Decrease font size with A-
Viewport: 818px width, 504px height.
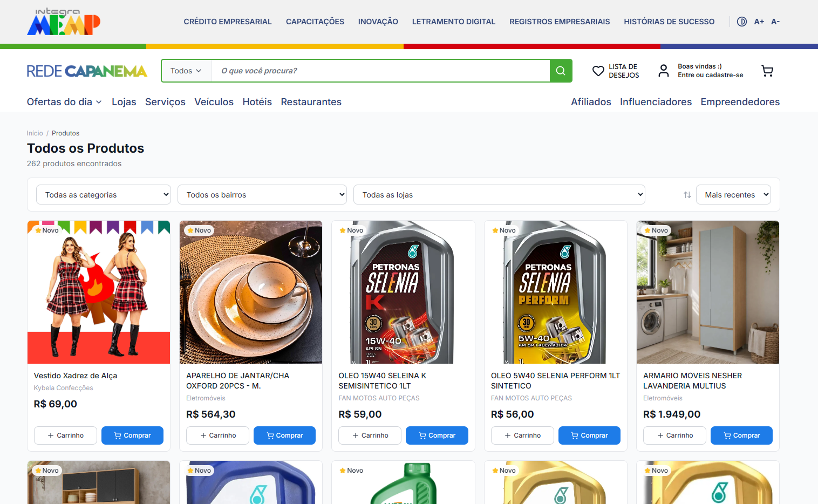tap(775, 22)
